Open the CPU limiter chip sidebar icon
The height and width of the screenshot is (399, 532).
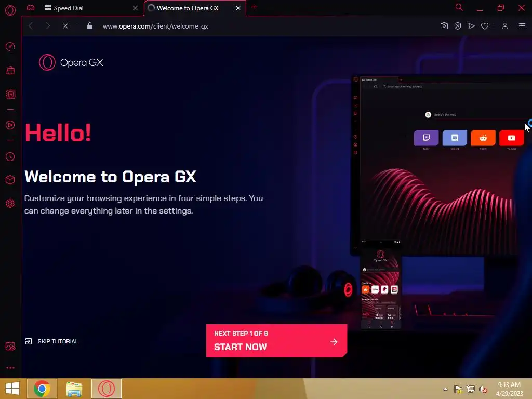[10, 94]
